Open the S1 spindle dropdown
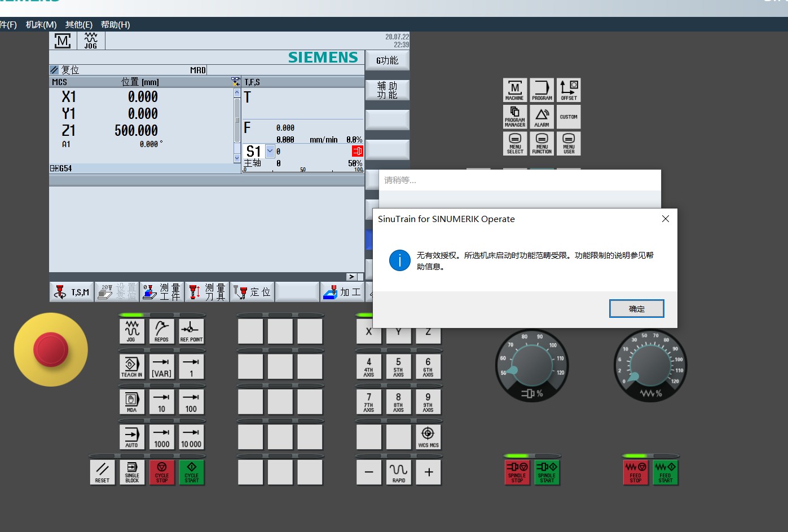This screenshot has height=532, width=788. pyautogui.click(x=270, y=150)
